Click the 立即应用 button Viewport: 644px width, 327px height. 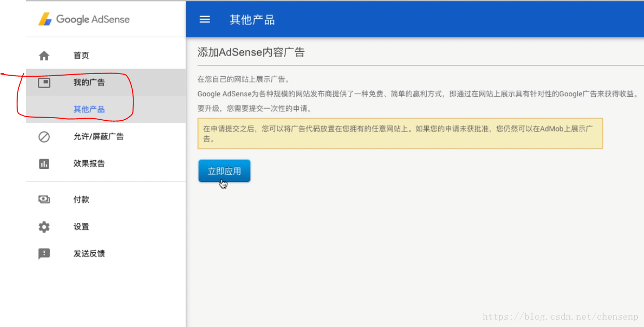click(225, 171)
